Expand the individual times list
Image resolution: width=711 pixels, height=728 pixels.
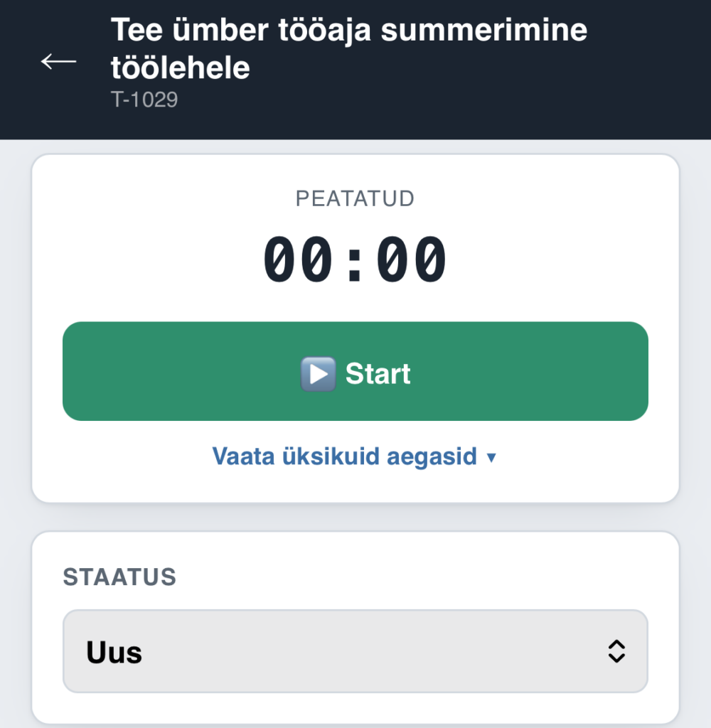click(354, 456)
